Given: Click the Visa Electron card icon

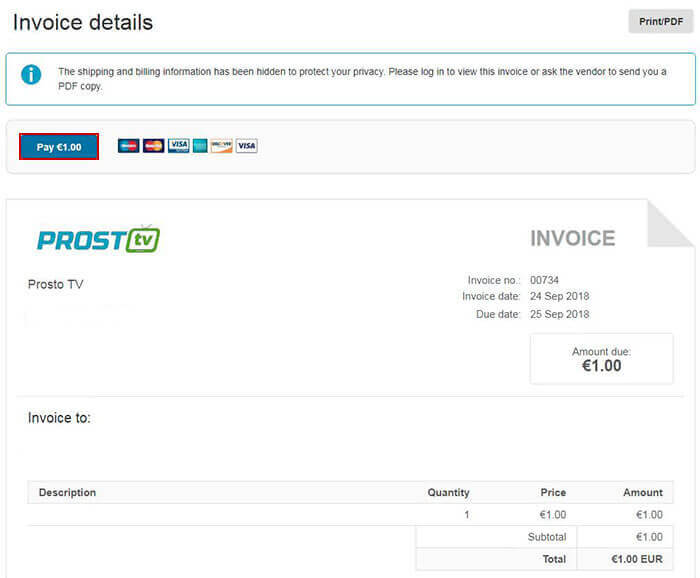Looking at the screenshot, I should (179, 146).
